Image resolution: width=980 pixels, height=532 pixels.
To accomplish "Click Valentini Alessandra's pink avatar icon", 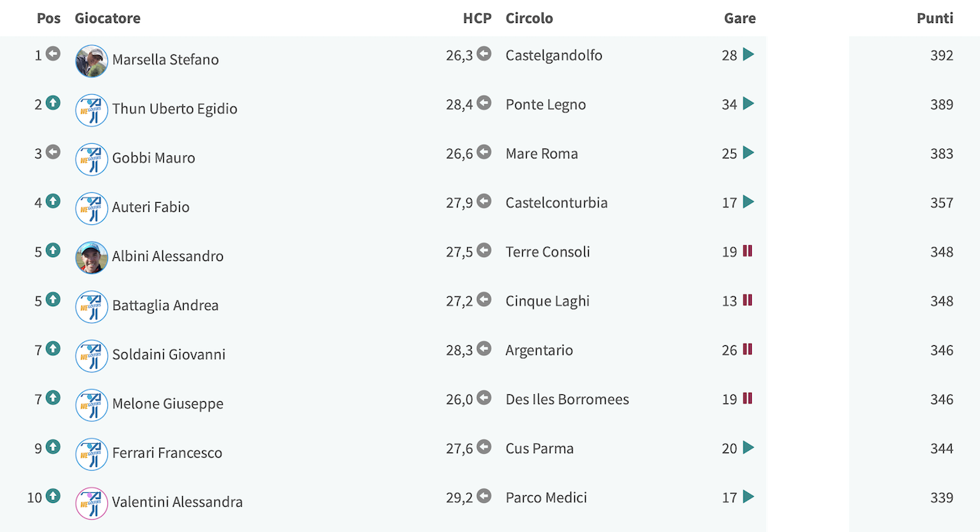I will click(x=92, y=504).
